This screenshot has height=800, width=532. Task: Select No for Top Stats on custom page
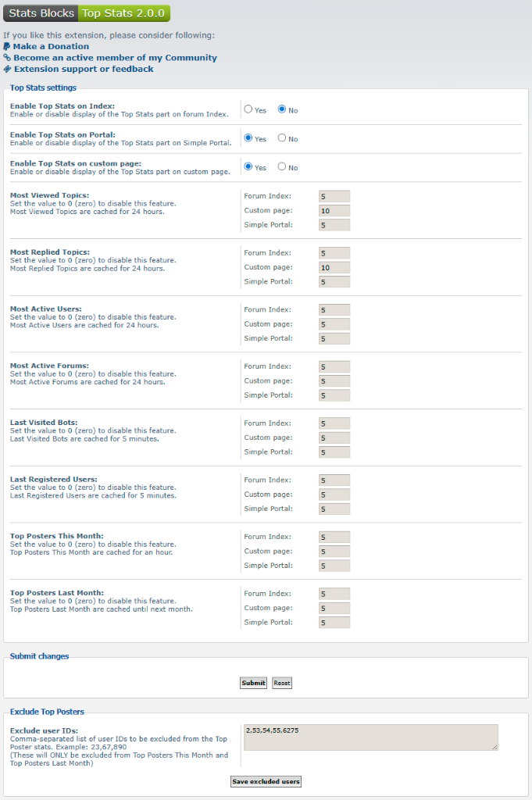281,166
